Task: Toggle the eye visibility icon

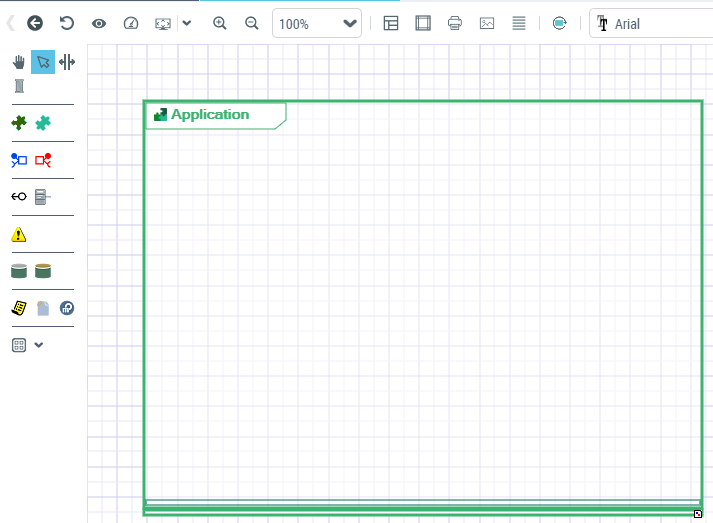Action: pos(99,23)
